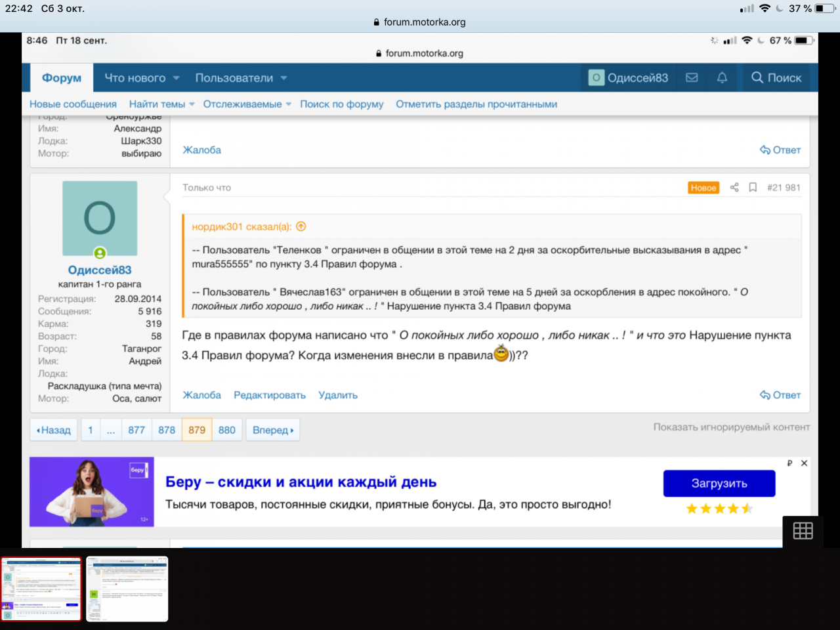Open the "Отслеживаемые" dropdown
840x630 pixels.
[x=288, y=104]
